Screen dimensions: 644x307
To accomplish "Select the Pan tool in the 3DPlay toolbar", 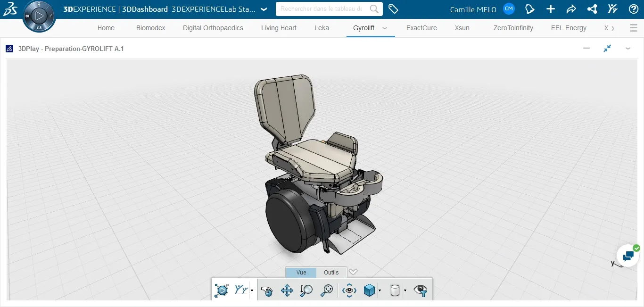I will pyautogui.click(x=267, y=290).
